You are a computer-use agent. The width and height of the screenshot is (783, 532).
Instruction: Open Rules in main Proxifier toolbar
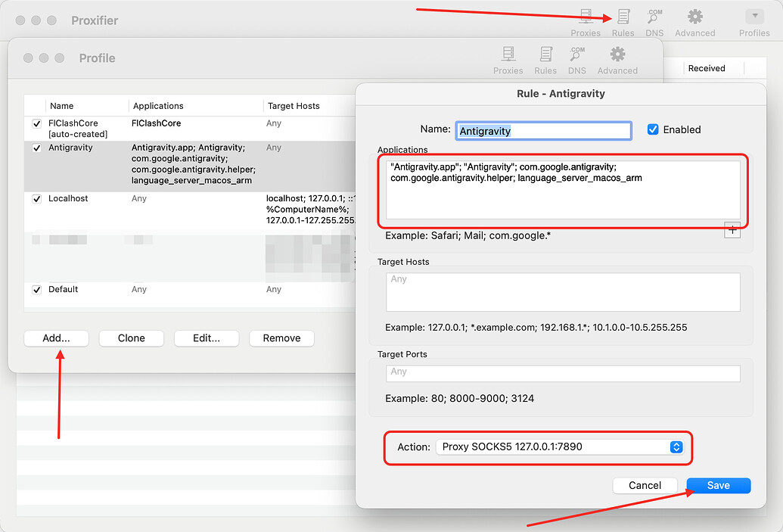tap(623, 23)
